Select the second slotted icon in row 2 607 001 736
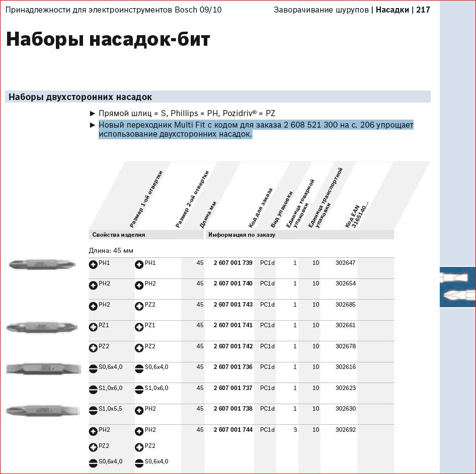Image resolution: width=476 pixels, height=474 pixels. point(139,369)
